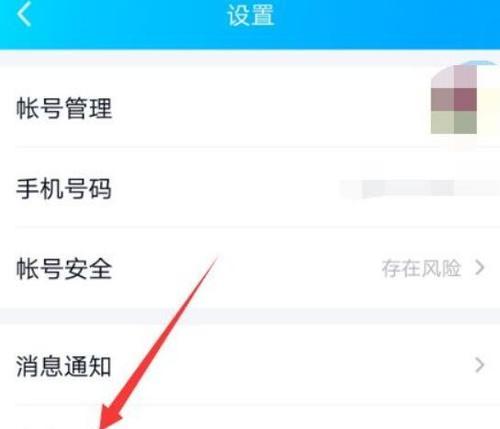The image size is (500, 429).
Task: Click the gray chevron beside 存在风险
Action: [x=480, y=268]
